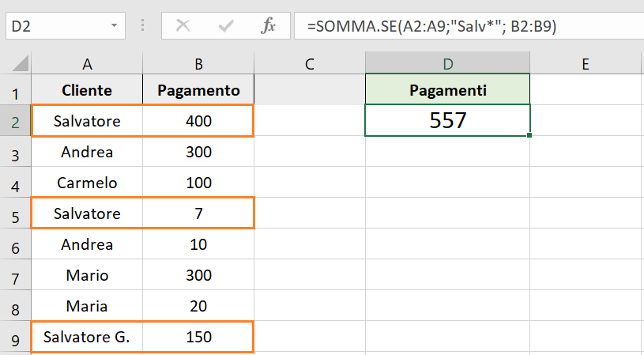Click the Select All corner triangle
Viewport: 644px width, 355px height.
coord(20,63)
